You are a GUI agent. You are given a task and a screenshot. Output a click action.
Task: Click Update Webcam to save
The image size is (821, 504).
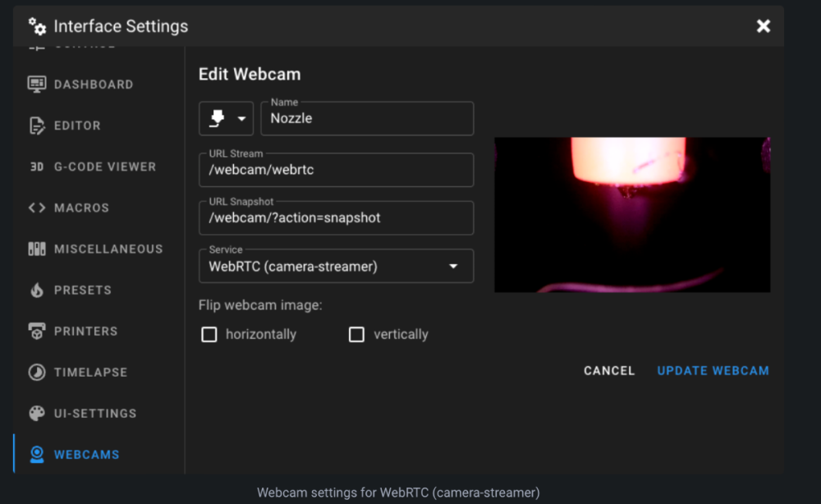click(x=713, y=370)
